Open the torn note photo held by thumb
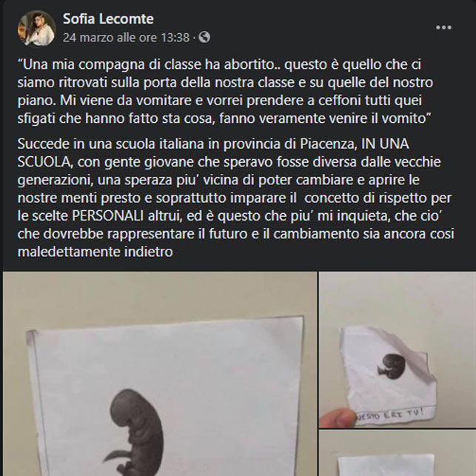Image resolution: width=476 pixels, height=476 pixels. point(398,349)
